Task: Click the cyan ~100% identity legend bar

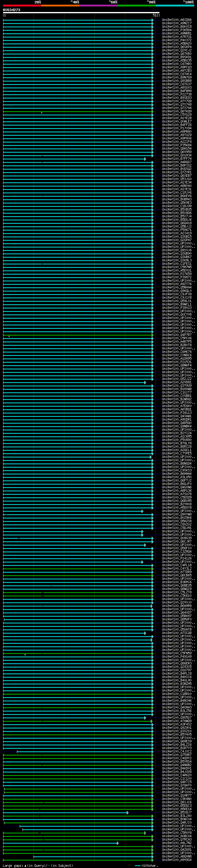Action: pyautogui.click(x=175, y=6)
